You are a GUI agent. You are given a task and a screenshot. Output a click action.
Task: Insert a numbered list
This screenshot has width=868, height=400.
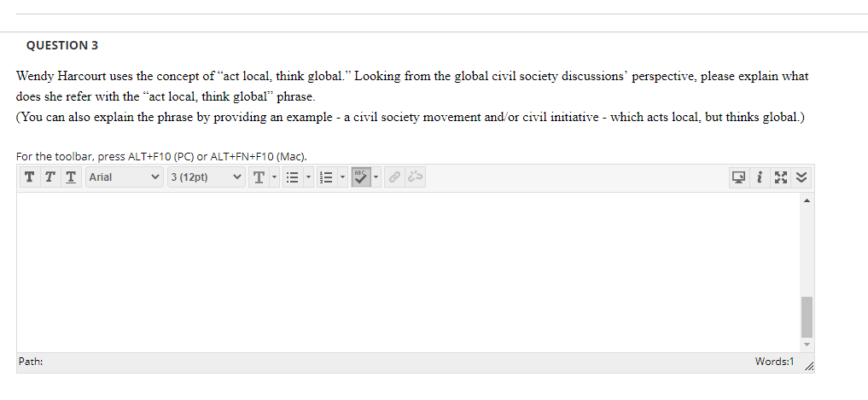click(326, 177)
